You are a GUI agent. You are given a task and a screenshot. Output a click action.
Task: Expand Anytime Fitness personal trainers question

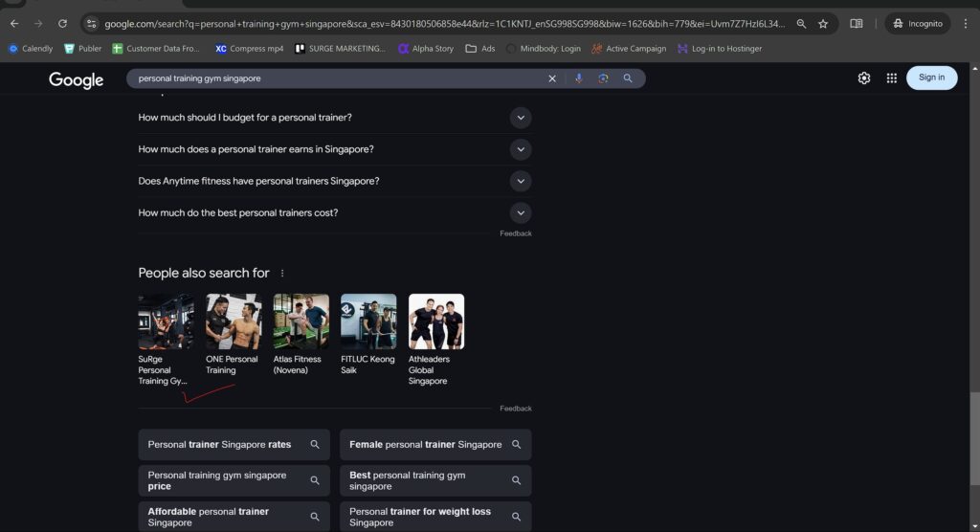click(520, 181)
